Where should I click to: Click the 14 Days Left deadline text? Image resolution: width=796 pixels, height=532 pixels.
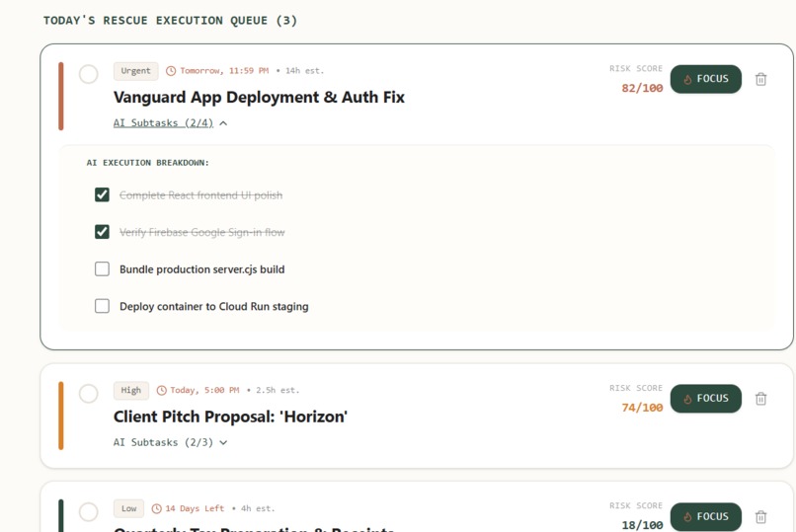point(195,508)
